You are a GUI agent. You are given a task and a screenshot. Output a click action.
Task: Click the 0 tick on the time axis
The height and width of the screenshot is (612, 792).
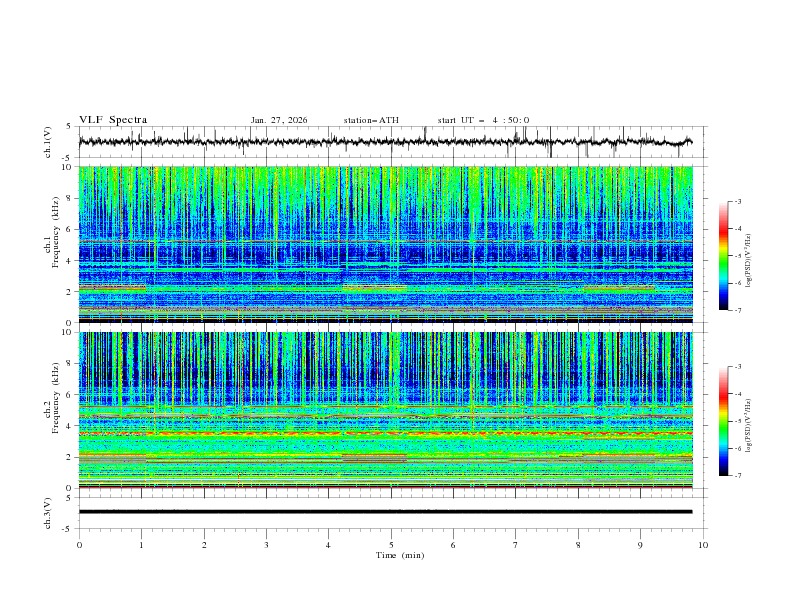pyautogui.click(x=79, y=544)
